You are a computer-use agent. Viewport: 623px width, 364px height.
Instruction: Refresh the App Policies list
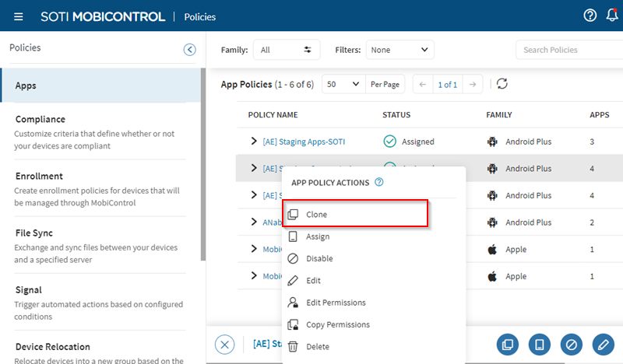[x=502, y=84]
